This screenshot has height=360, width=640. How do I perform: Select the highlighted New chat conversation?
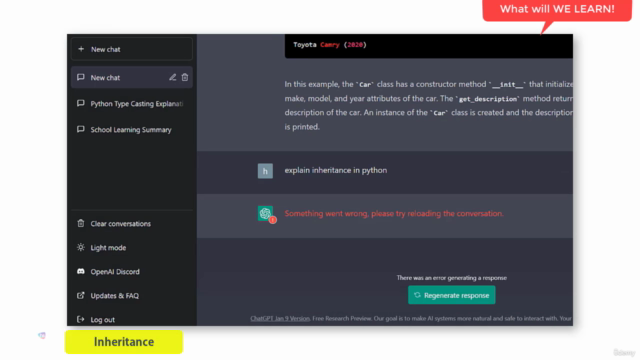pyautogui.click(x=132, y=78)
